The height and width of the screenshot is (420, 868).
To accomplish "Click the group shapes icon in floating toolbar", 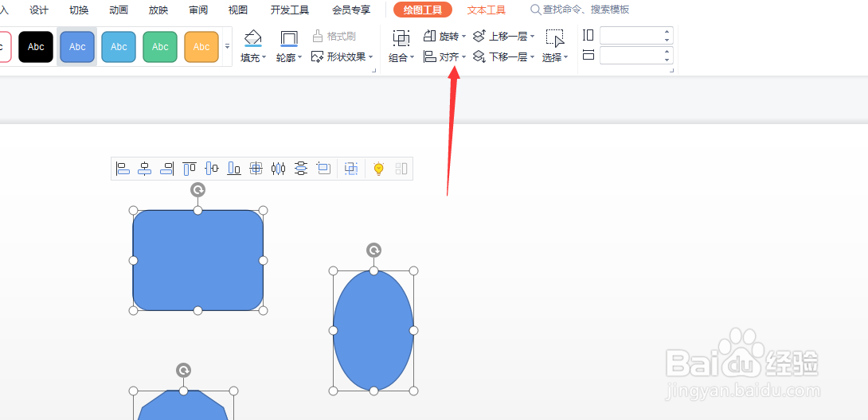I will [x=351, y=169].
